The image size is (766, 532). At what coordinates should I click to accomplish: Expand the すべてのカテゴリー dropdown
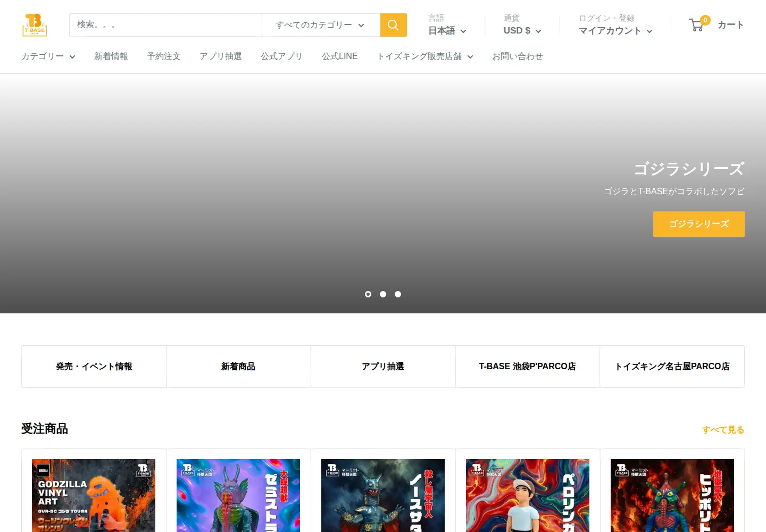point(321,25)
